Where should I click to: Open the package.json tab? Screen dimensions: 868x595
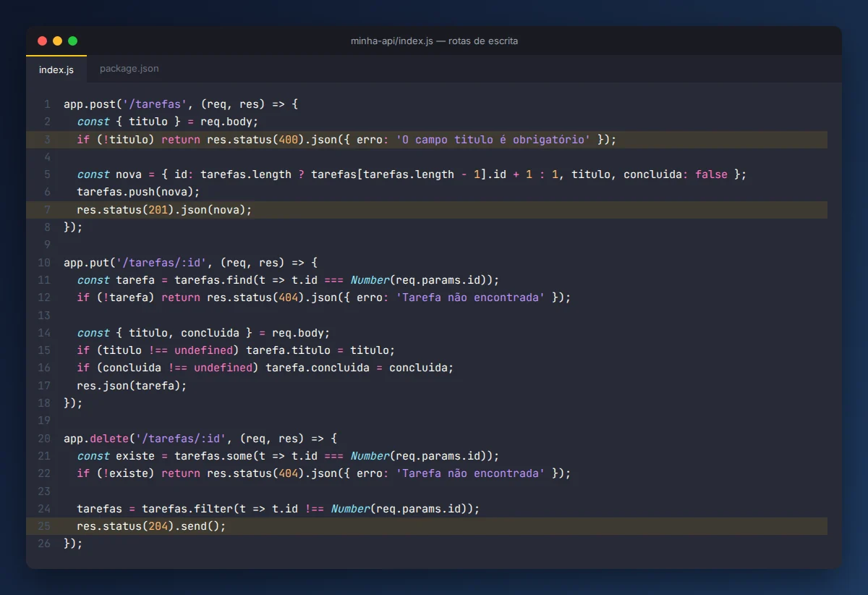[x=129, y=69]
